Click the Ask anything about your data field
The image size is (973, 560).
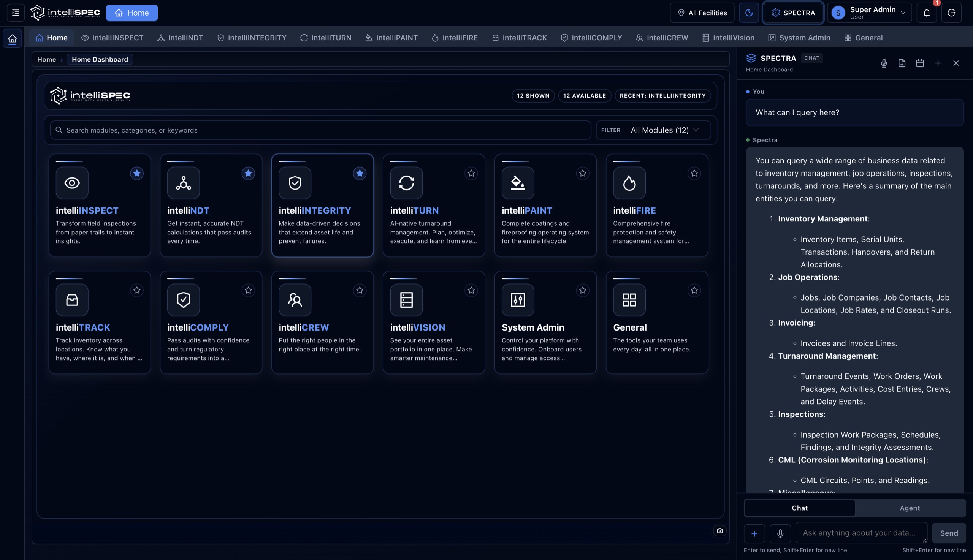861,533
